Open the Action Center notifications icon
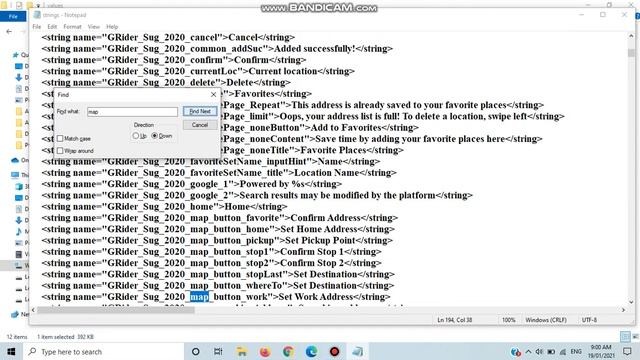The image size is (640, 360). pos(627,351)
